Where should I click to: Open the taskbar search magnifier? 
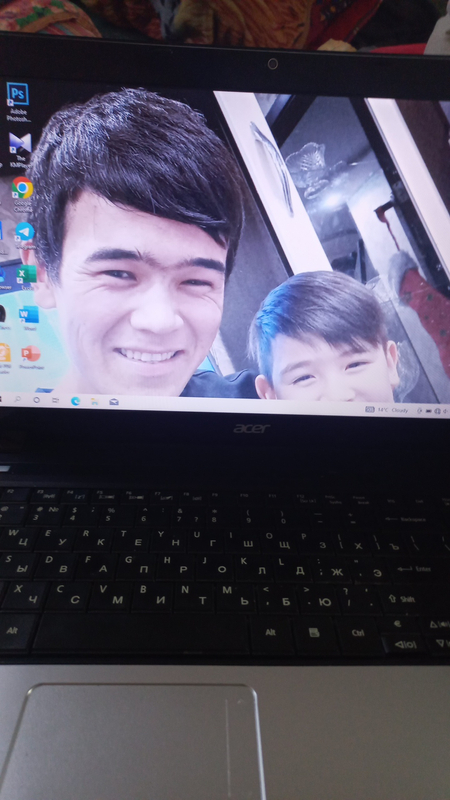pyautogui.click(x=18, y=399)
